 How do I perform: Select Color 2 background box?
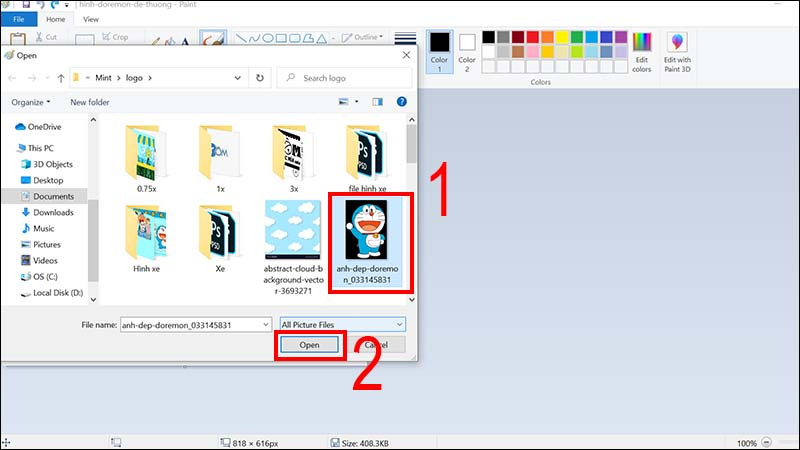467,52
